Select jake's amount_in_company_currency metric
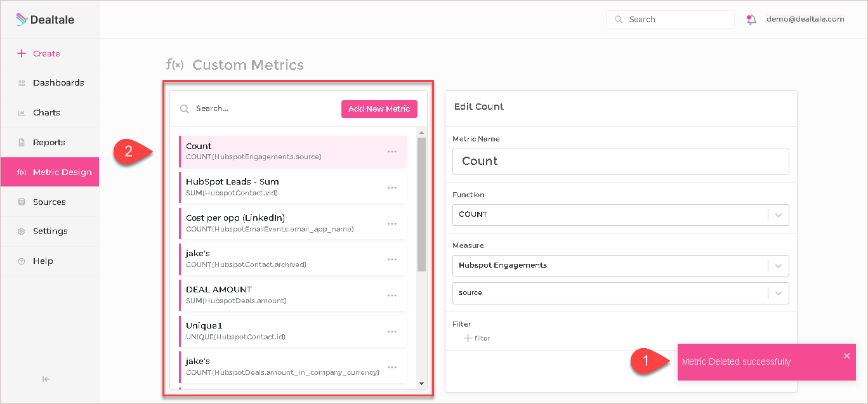The width and height of the screenshot is (868, 404). (x=293, y=367)
